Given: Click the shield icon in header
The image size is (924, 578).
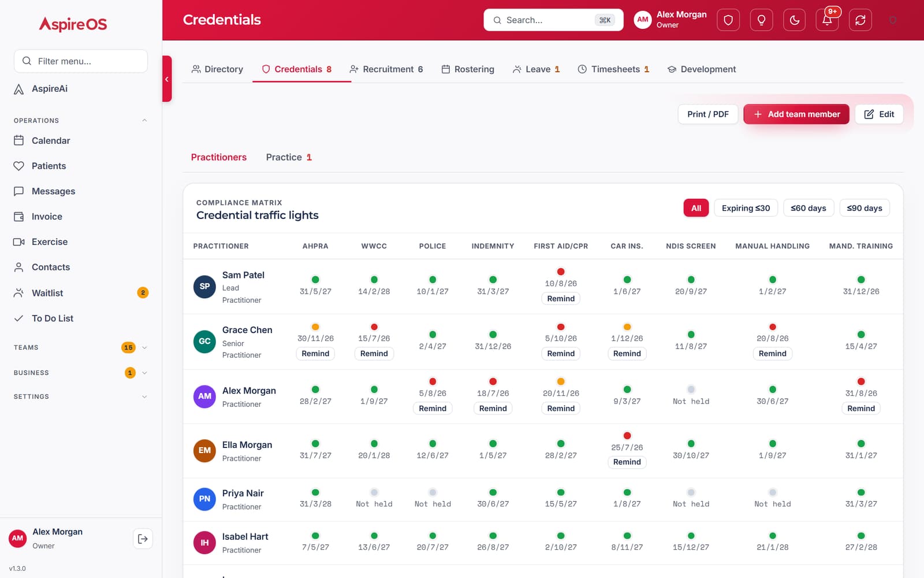Looking at the screenshot, I should 728,20.
